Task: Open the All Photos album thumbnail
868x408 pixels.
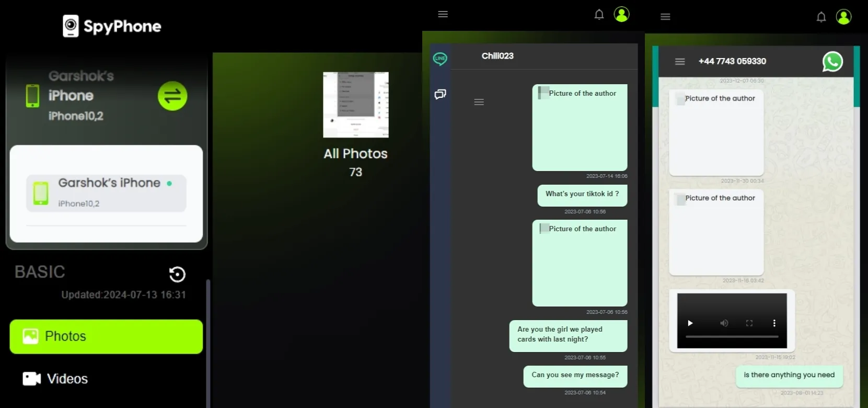Action: [x=356, y=105]
